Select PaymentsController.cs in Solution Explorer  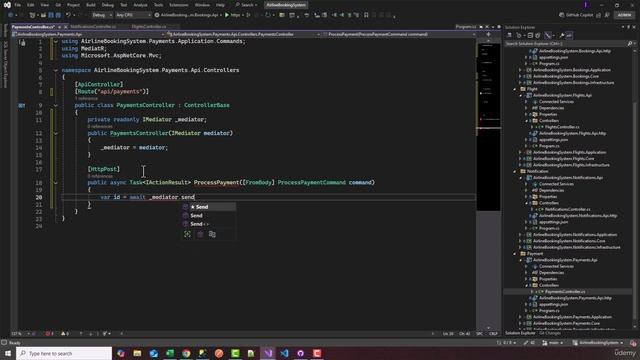pos(565,292)
